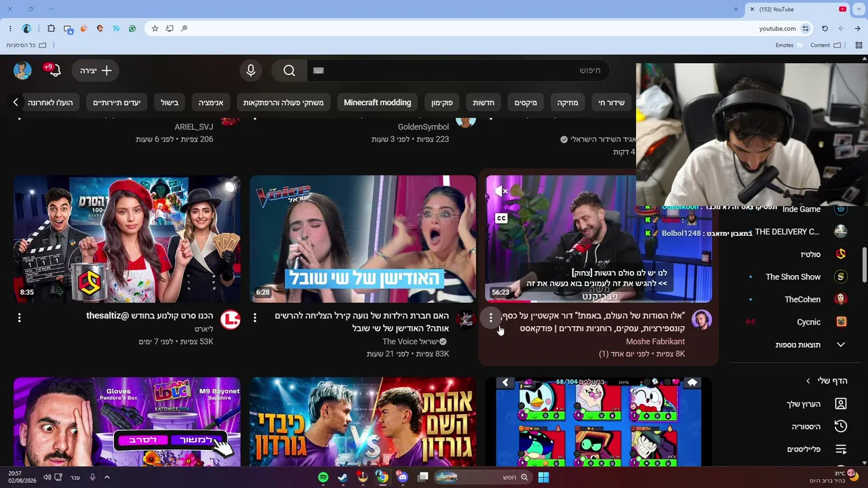Start voice search with the microphone

[x=251, y=70]
